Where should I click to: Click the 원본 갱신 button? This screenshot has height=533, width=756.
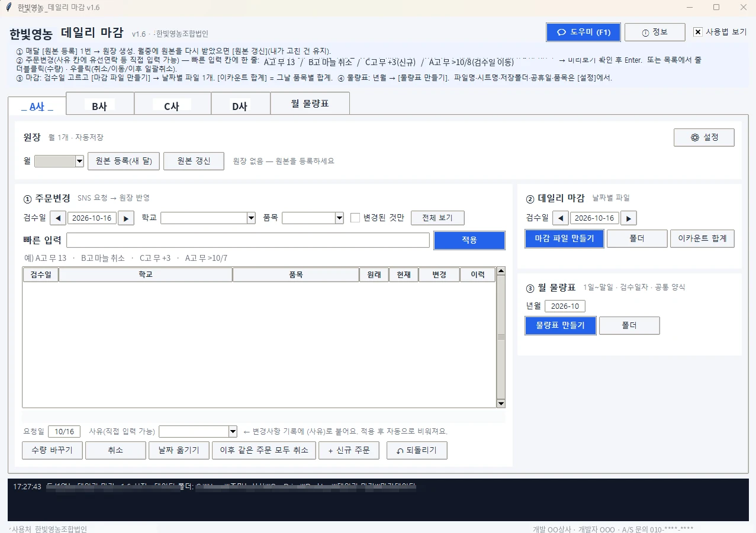194,161
